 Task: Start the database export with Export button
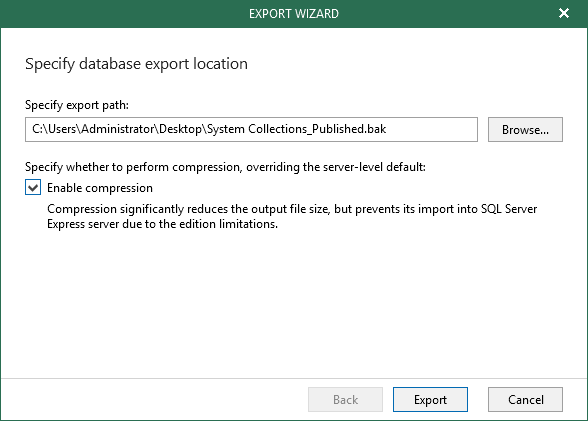tap(430, 400)
